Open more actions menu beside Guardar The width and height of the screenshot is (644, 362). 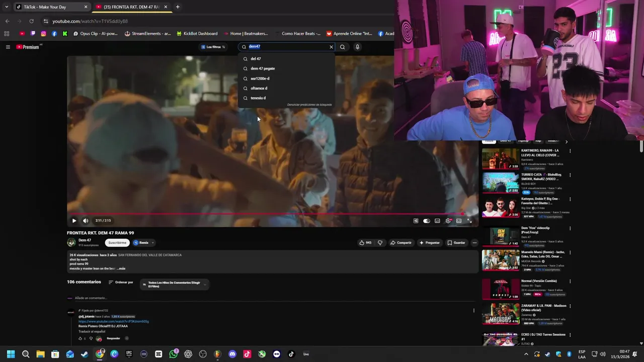click(474, 243)
